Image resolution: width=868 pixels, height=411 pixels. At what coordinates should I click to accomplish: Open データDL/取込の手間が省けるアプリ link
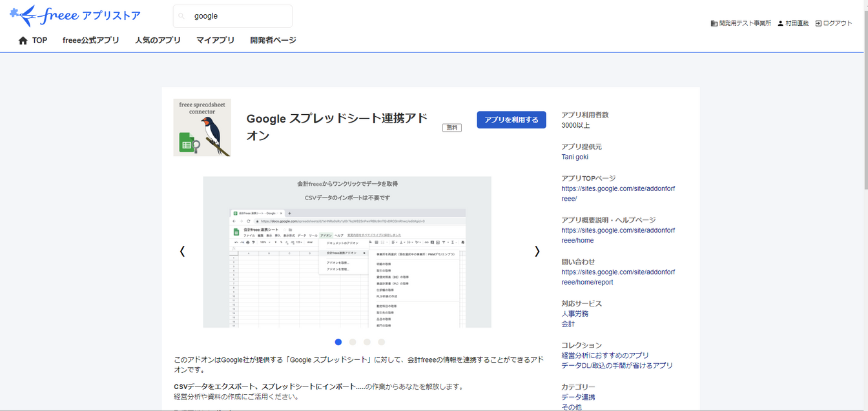click(x=617, y=366)
